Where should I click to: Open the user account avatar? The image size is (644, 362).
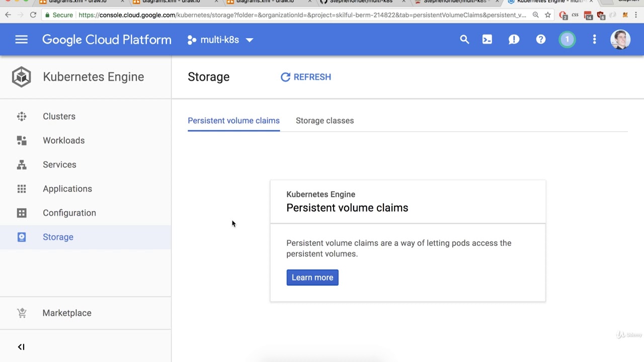pyautogui.click(x=620, y=39)
